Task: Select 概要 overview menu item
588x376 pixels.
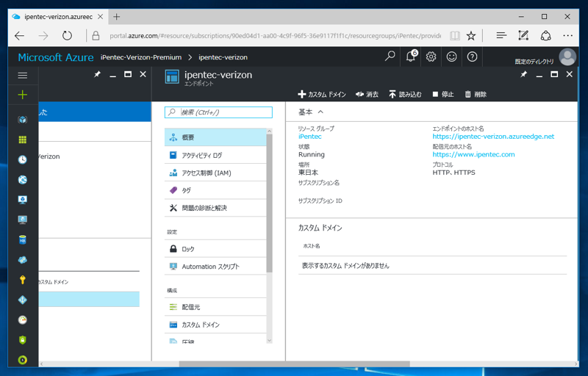Action: (x=215, y=137)
